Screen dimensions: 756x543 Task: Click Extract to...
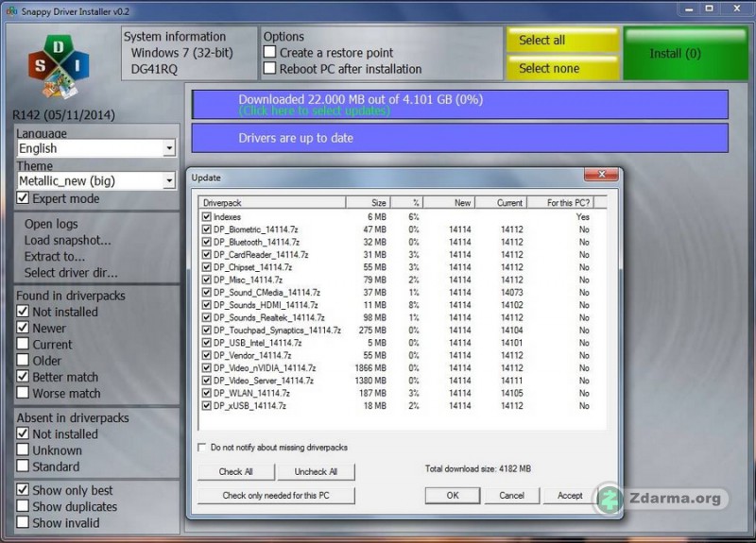[x=55, y=256]
